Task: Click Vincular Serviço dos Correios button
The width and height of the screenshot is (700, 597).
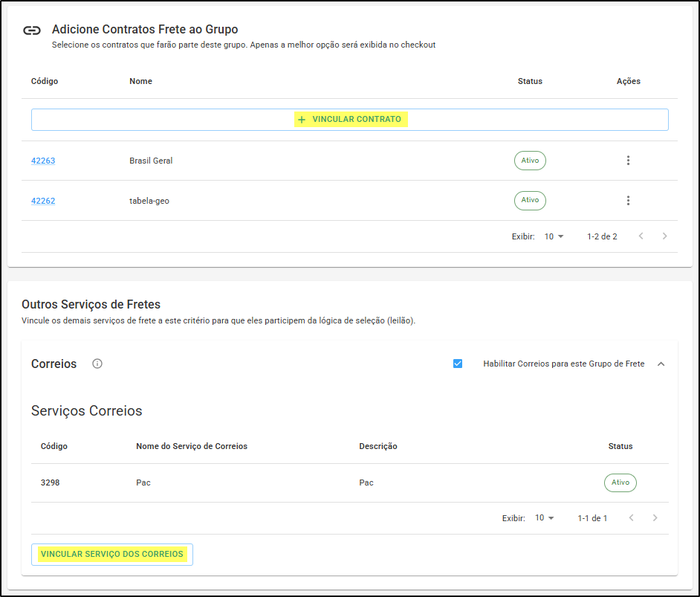Action: click(112, 554)
